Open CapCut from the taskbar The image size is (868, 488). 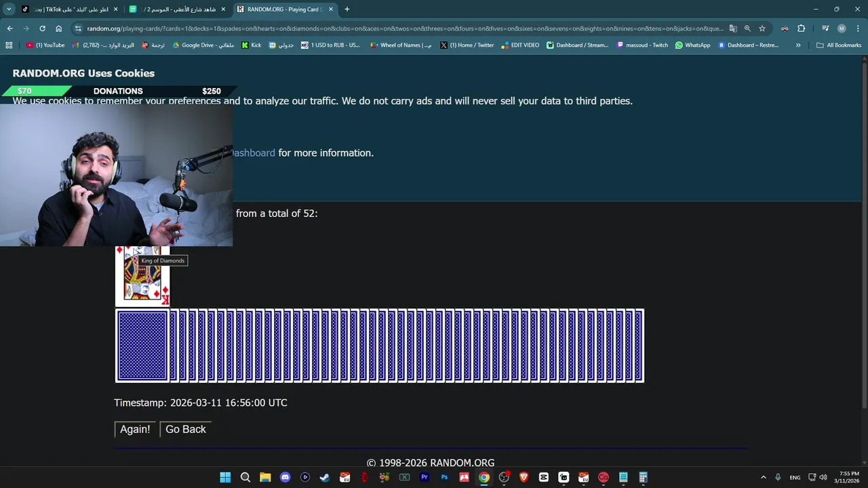click(544, 477)
